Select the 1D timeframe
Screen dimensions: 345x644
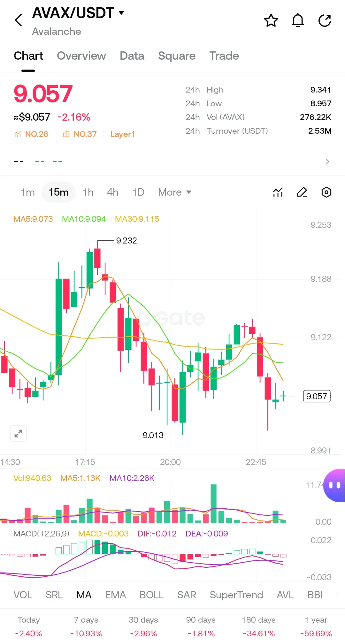[138, 192]
